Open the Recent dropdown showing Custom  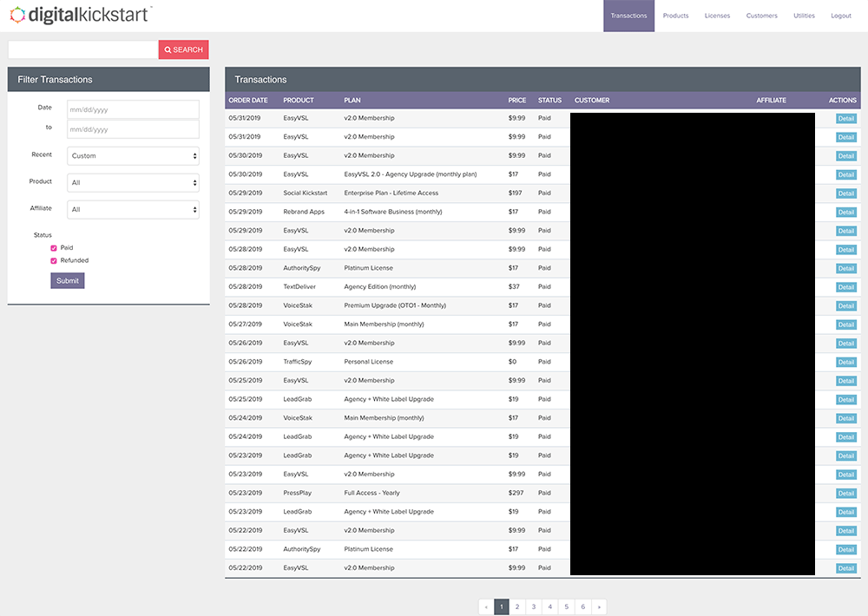(x=133, y=156)
